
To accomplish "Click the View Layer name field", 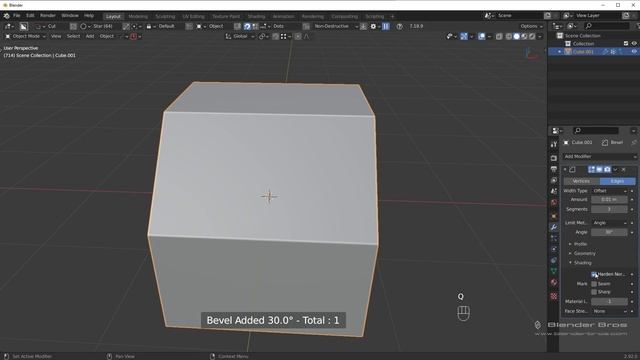I will click(x=598, y=16).
